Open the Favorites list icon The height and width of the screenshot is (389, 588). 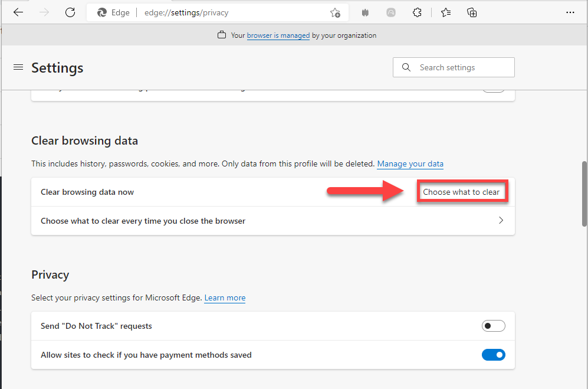(446, 12)
